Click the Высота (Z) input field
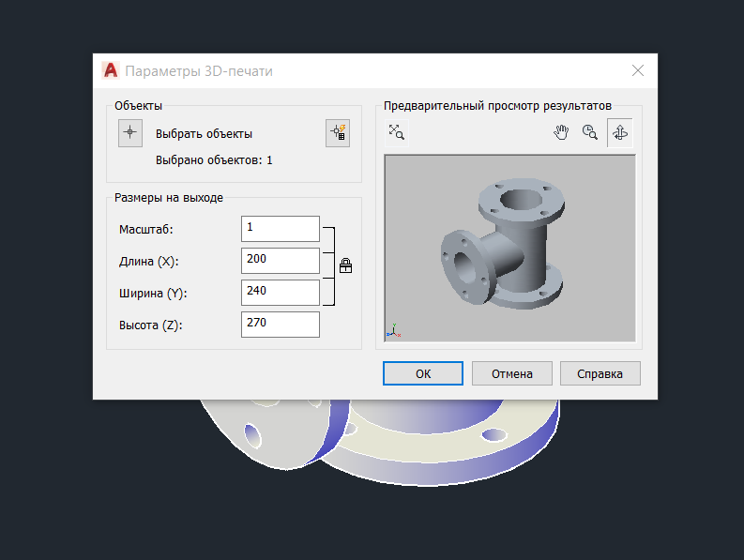Viewport: 744px width, 560px height. coord(281,325)
